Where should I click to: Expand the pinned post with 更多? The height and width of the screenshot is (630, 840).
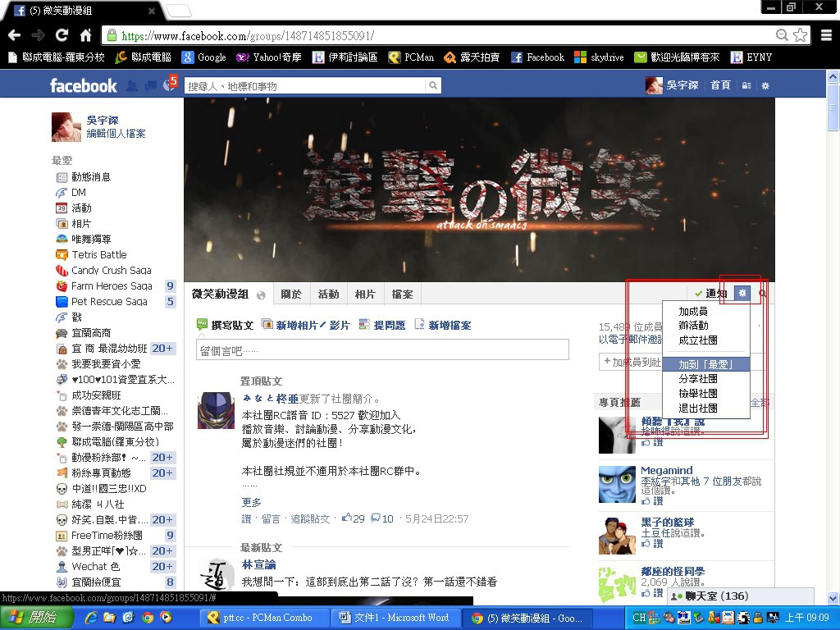pyautogui.click(x=252, y=502)
